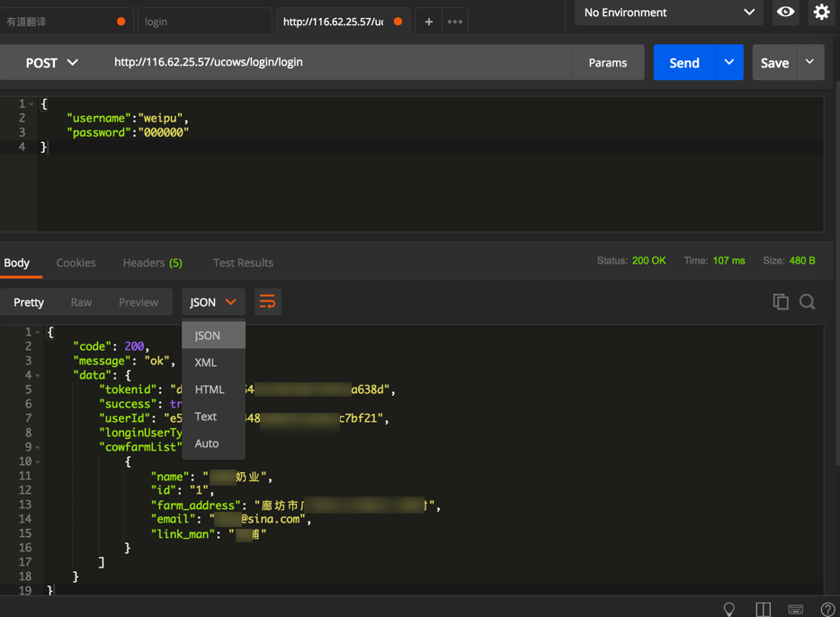Image resolution: width=840 pixels, height=617 pixels.
Task: Select the Pretty response view
Action: pyautogui.click(x=29, y=302)
